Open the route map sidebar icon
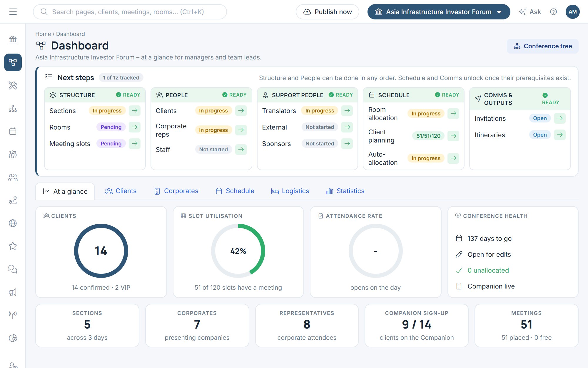 (x=13, y=200)
